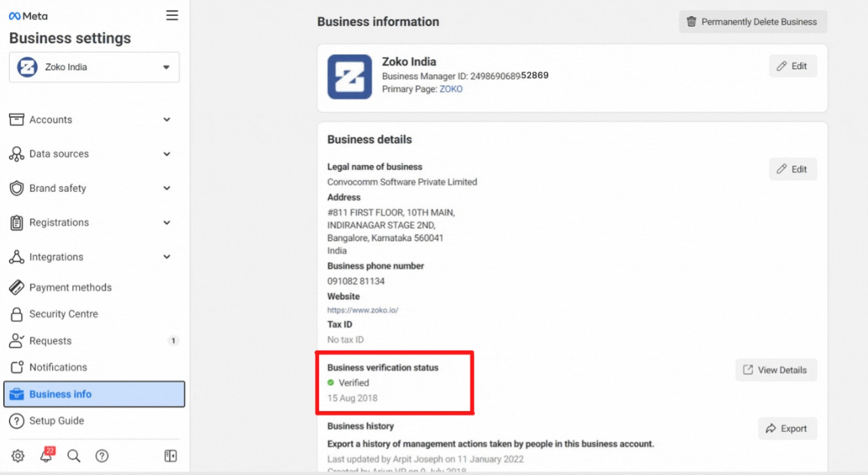Click the Registrations clipboard icon
This screenshot has height=475, width=868.
[x=16, y=223]
